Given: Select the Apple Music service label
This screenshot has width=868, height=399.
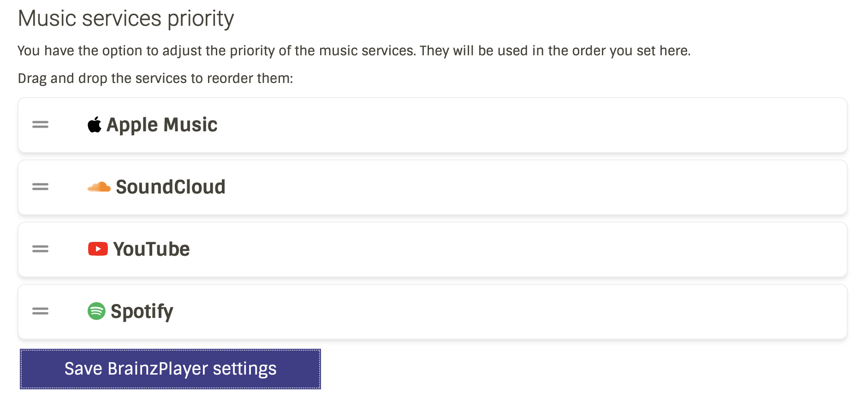Looking at the screenshot, I should click(x=162, y=125).
